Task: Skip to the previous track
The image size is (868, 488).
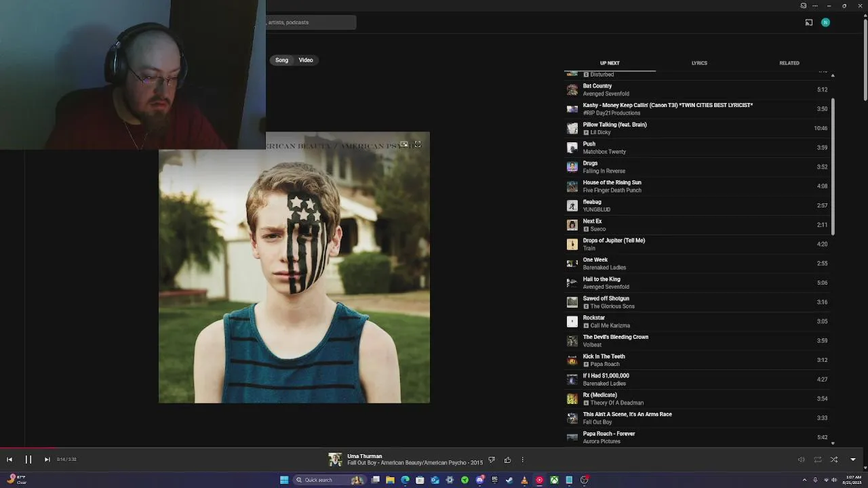Action: click(x=9, y=460)
